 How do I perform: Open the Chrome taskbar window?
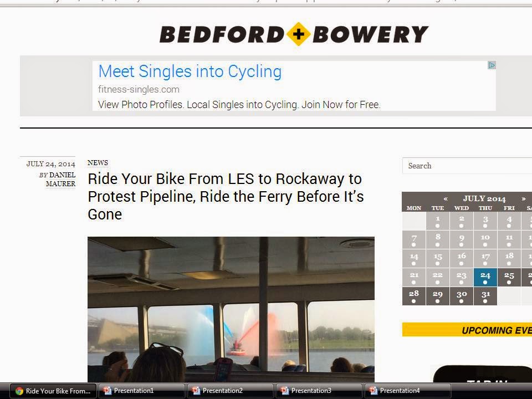(x=53, y=391)
